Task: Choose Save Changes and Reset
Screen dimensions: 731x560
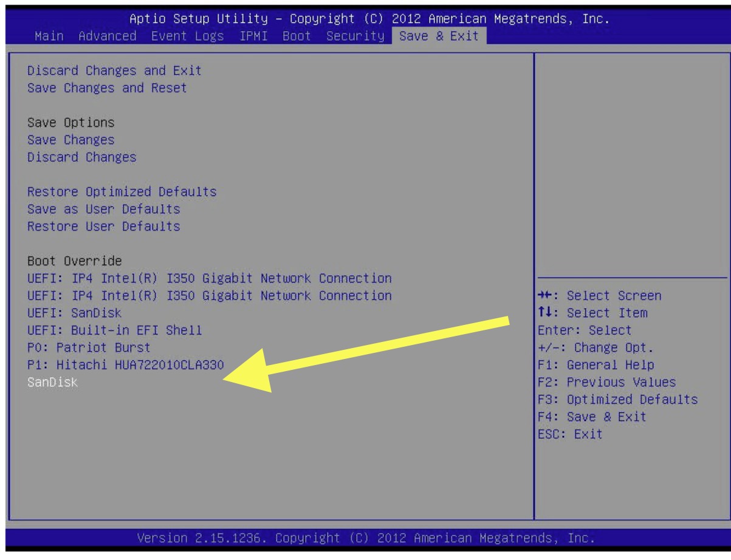Action: pyautogui.click(x=107, y=88)
